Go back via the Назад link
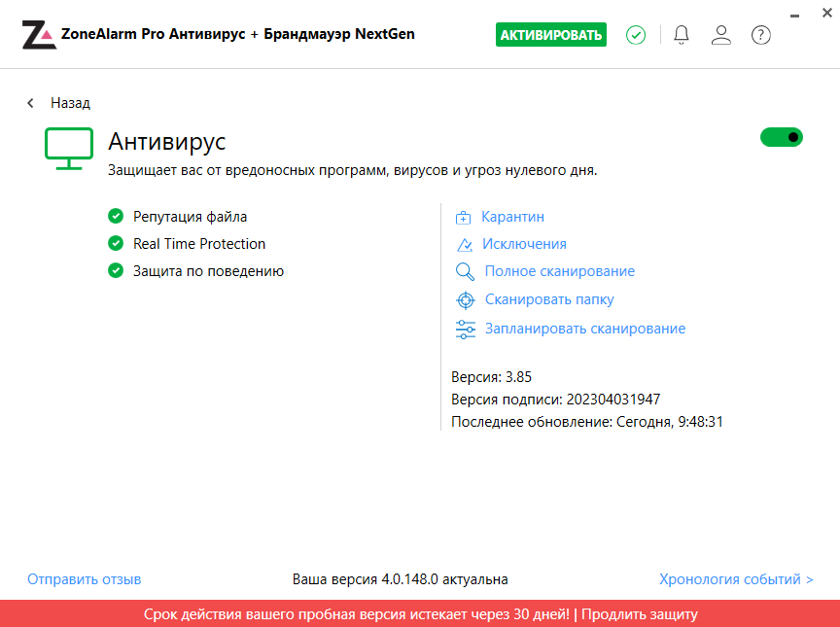The image size is (840, 627). tap(70, 103)
